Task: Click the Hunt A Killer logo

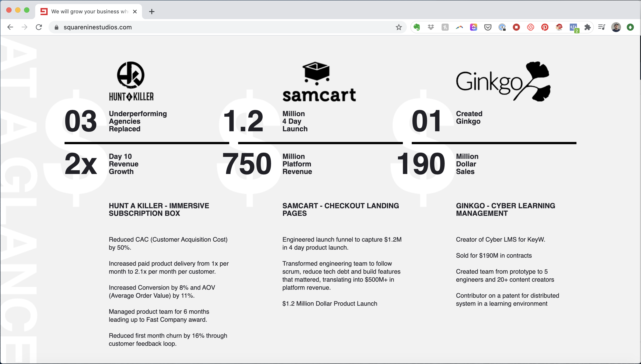Action: 131,81
